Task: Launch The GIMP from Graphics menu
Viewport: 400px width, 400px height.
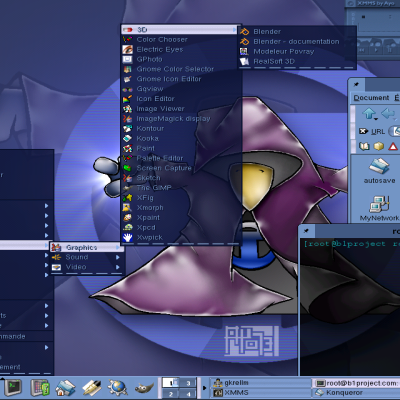Action: tap(180, 188)
